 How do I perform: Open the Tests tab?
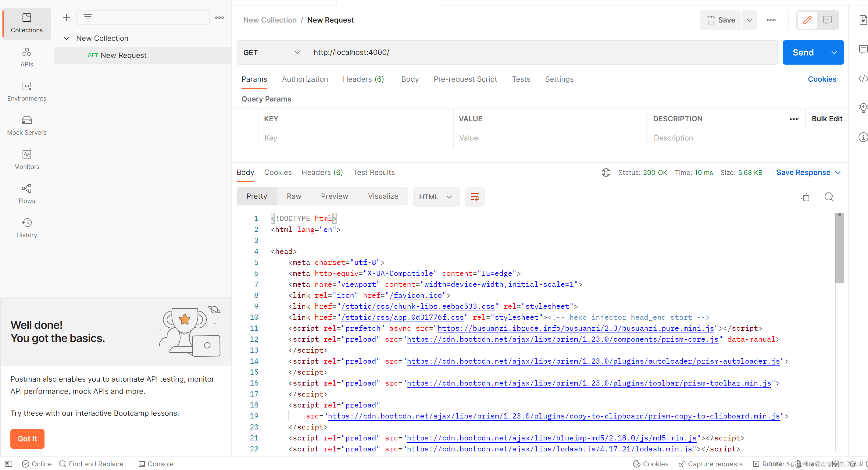[x=521, y=79]
